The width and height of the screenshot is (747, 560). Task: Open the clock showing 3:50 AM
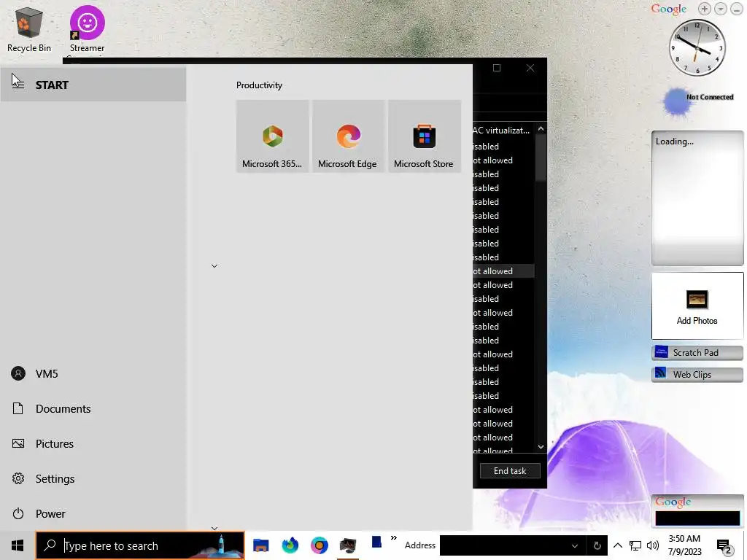click(x=684, y=545)
